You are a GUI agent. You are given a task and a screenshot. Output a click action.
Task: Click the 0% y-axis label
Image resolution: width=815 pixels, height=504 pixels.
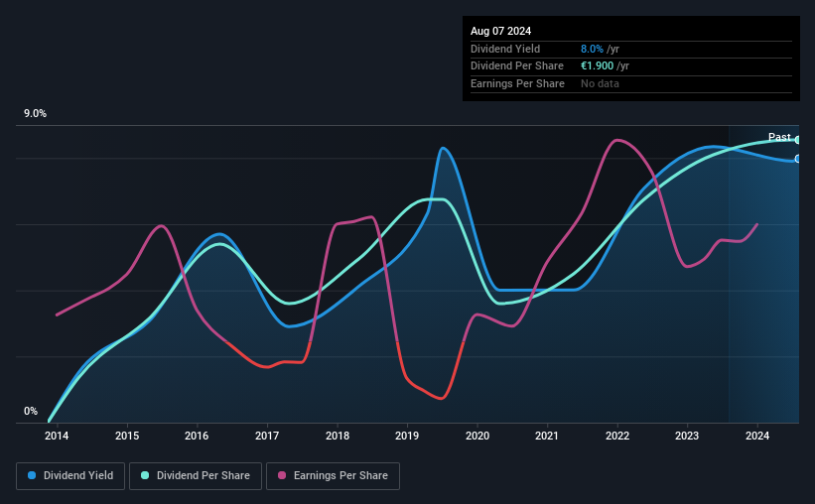pyautogui.click(x=31, y=411)
